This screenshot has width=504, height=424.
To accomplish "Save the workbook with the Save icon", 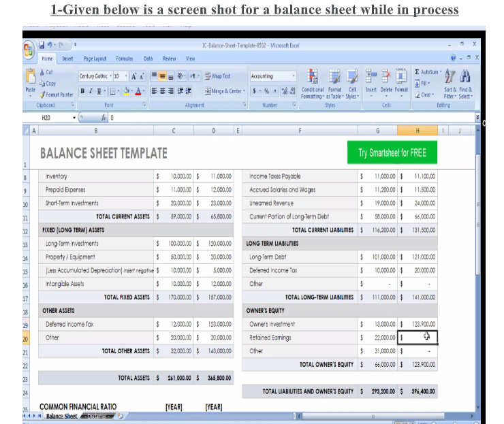I will [42, 45].
